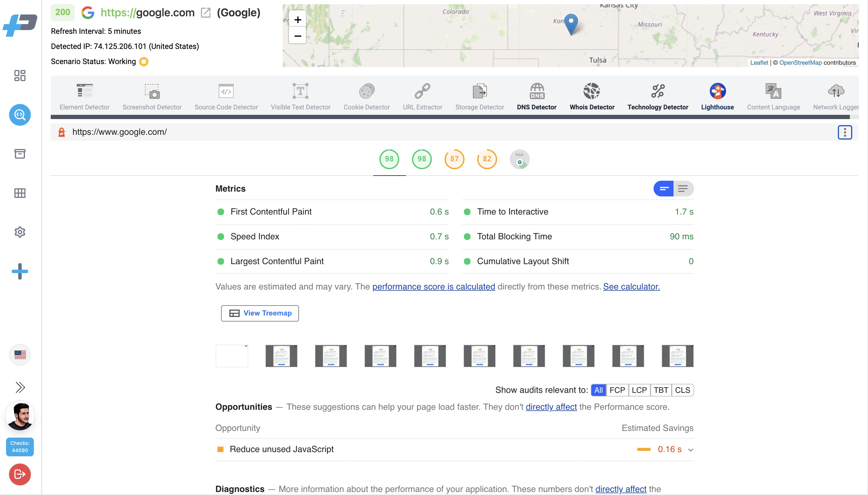This screenshot has width=868, height=495.
Task: Open 'performance score is calculated' link
Action: (x=433, y=286)
